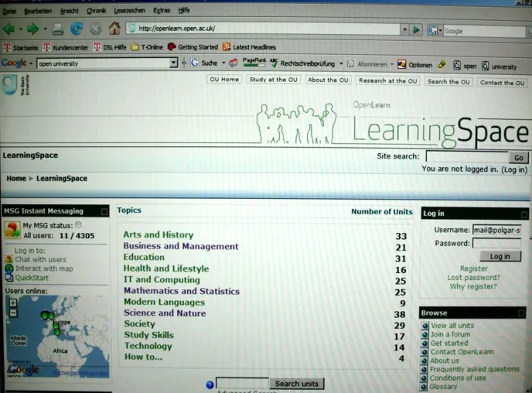
Task: Open the Bearbeiten menu
Action: (38, 11)
